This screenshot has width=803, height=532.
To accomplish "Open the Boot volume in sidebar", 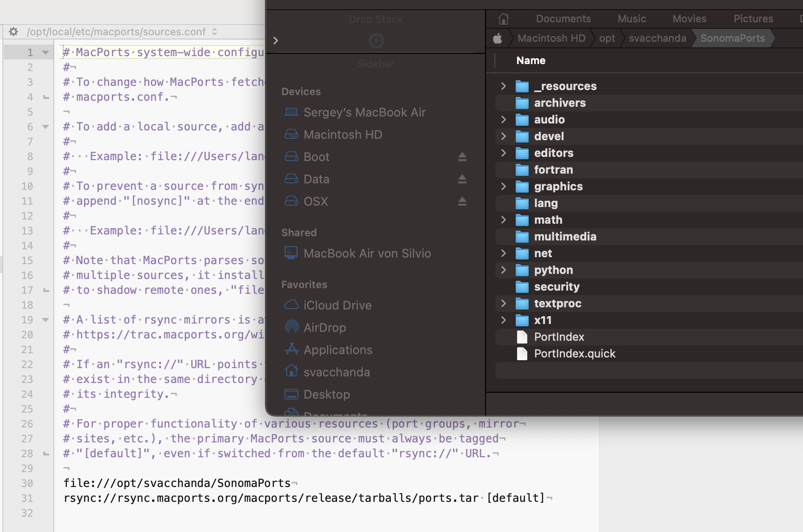I will pos(307,157).
